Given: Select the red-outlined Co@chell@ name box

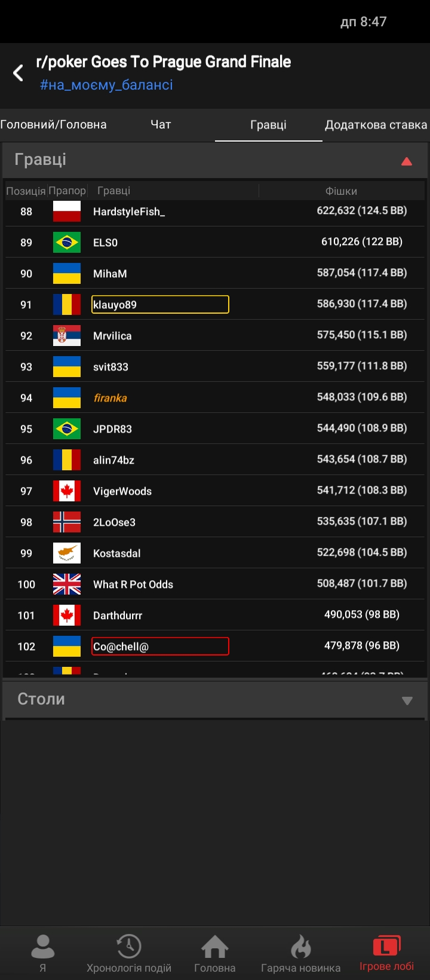Looking at the screenshot, I should point(160,647).
